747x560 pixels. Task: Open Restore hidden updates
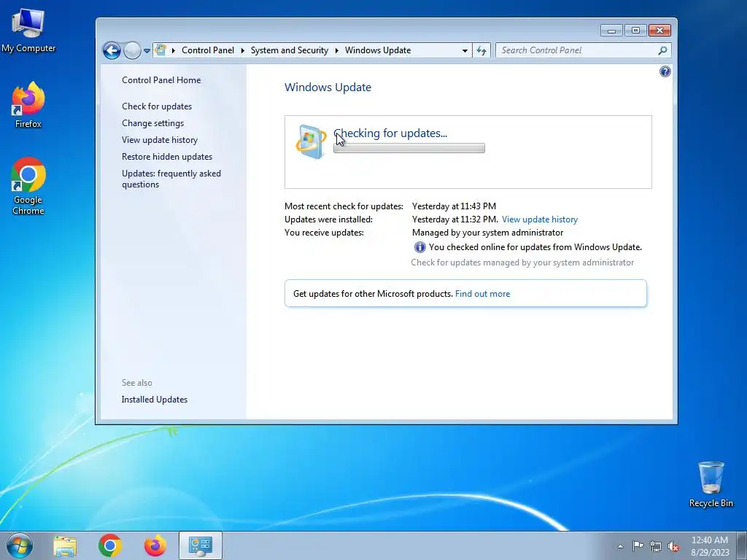pos(167,157)
